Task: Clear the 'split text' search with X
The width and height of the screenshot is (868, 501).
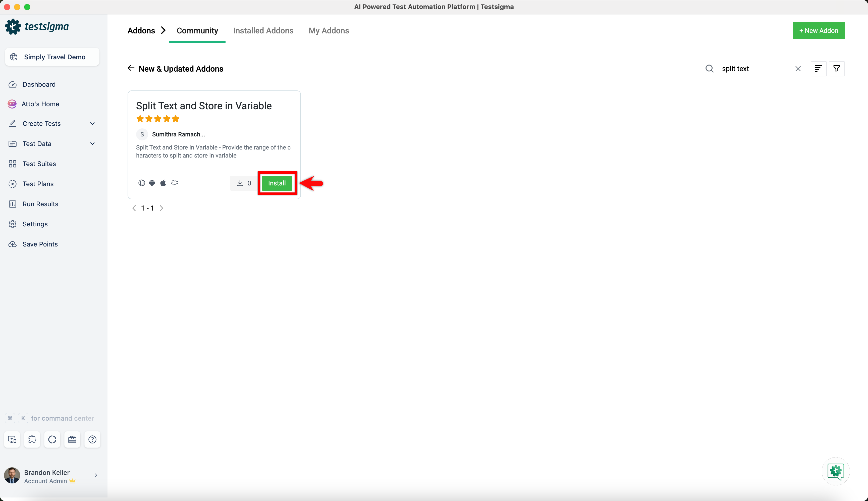Action: 798,69
